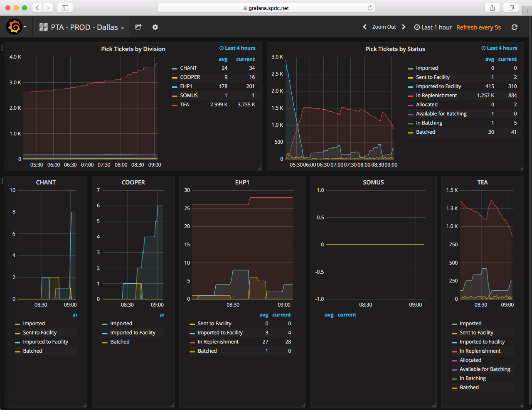Open EHP1 panel title menu

coord(242,182)
